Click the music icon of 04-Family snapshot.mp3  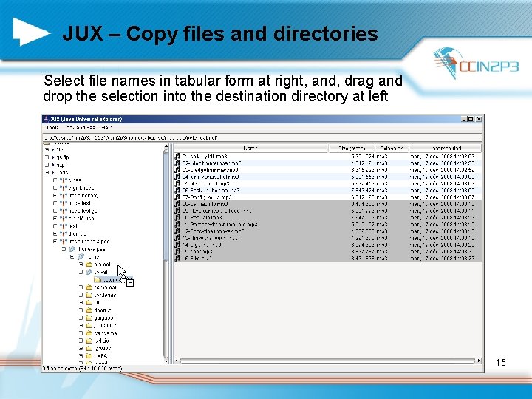177,177
